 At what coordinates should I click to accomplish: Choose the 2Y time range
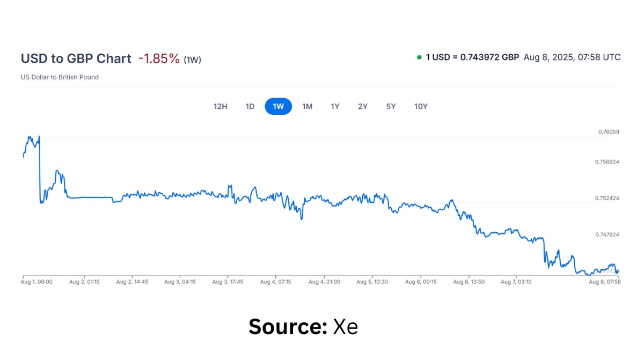coord(363,106)
